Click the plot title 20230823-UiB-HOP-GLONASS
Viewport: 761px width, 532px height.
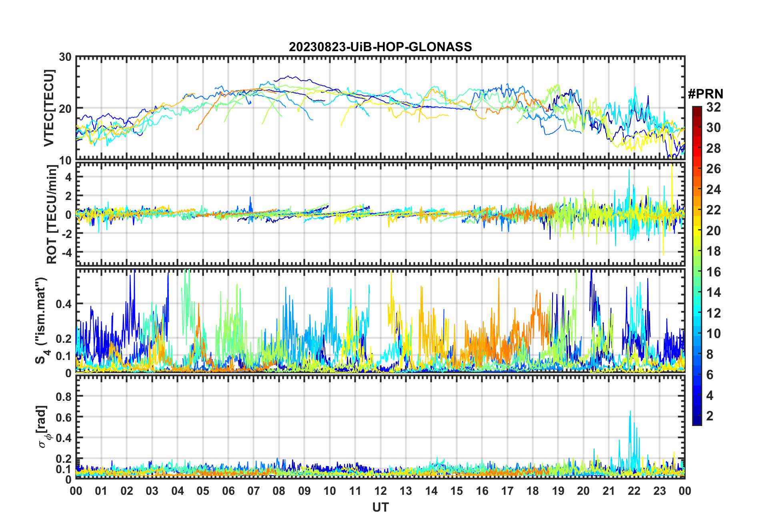pos(380,47)
